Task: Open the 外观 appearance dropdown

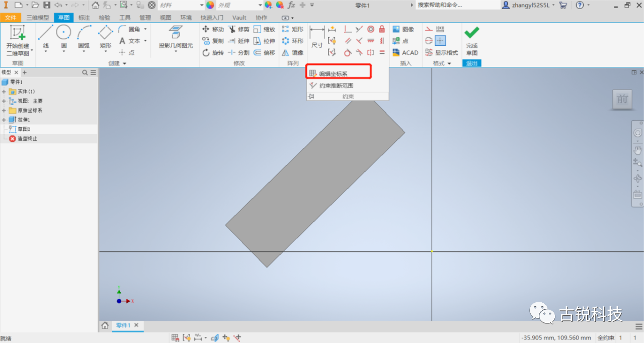Action: coord(240,5)
